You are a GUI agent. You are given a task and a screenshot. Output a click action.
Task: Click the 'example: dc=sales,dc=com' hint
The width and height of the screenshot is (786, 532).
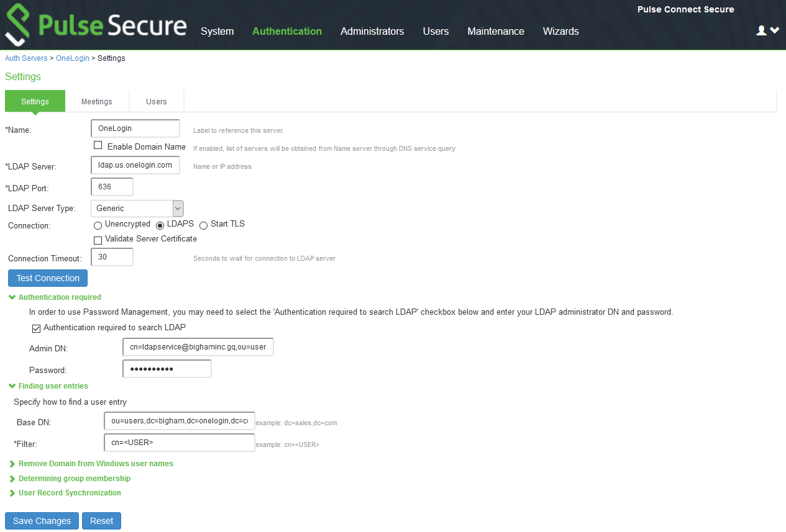[x=296, y=423]
